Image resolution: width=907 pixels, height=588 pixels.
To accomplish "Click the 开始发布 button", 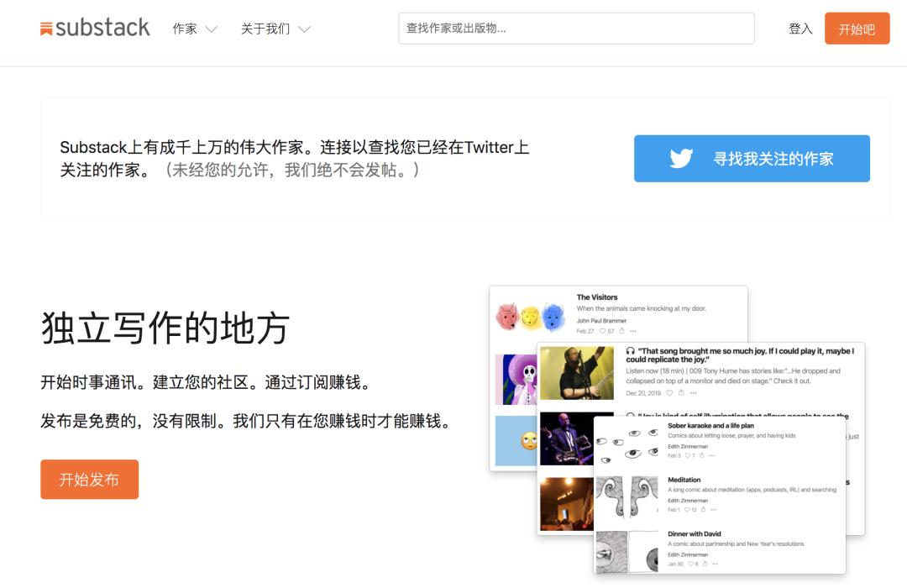I will pyautogui.click(x=90, y=479).
